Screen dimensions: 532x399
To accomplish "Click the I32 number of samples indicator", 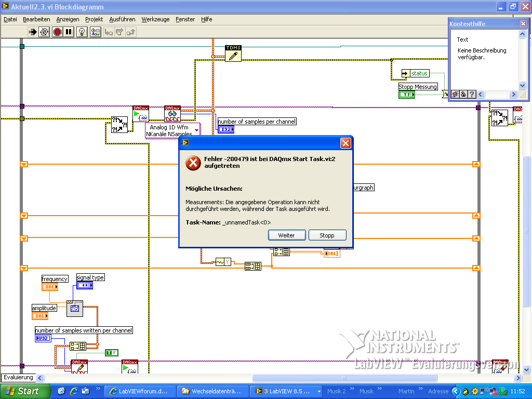I will [x=226, y=129].
